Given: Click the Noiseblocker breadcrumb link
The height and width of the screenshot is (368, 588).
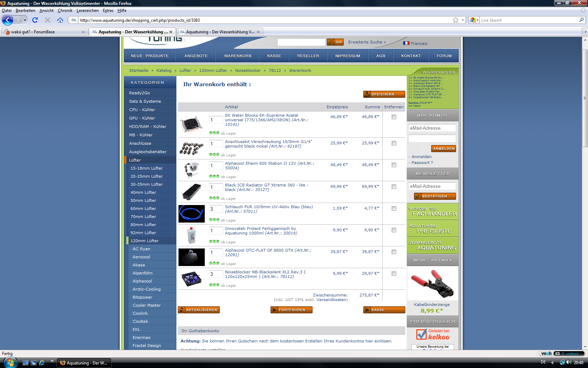Looking at the screenshot, I should (x=248, y=70).
